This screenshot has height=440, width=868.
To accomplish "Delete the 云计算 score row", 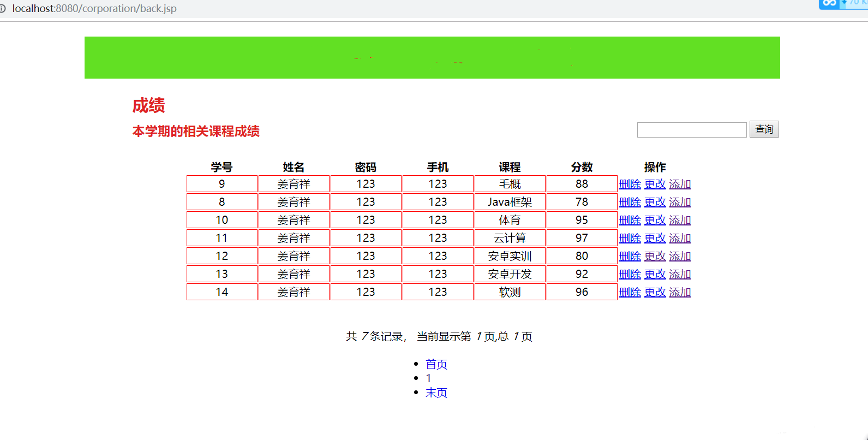I will [630, 239].
